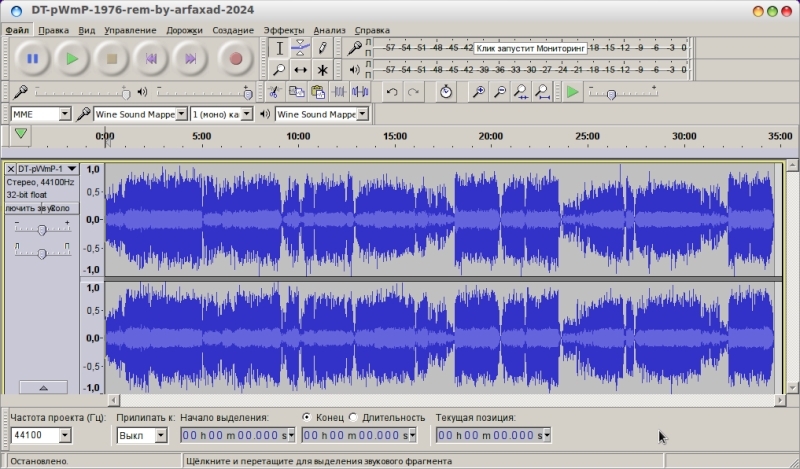This screenshot has height=469, width=800.
Task: Click the 15:00 mark on timeline ruler
Action: point(395,136)
